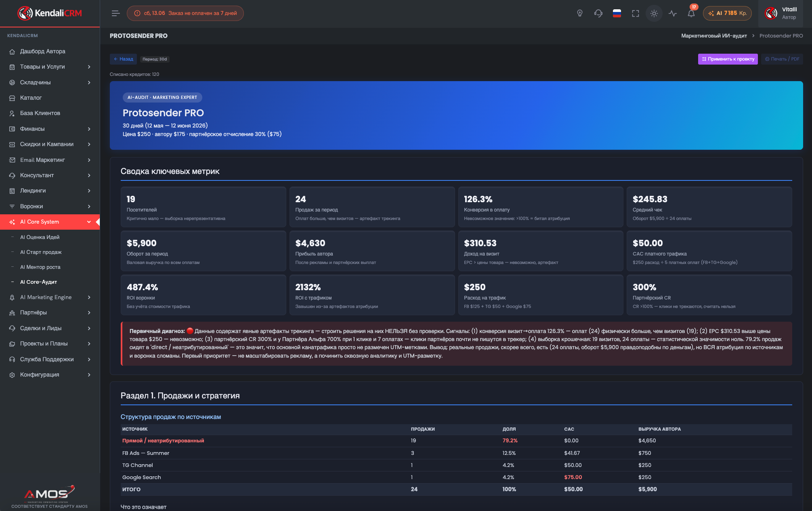This screenshot has height=511, width=812.
Task: Click the Email Маркетинг envelope icon
Action: [x=12, y=160]
